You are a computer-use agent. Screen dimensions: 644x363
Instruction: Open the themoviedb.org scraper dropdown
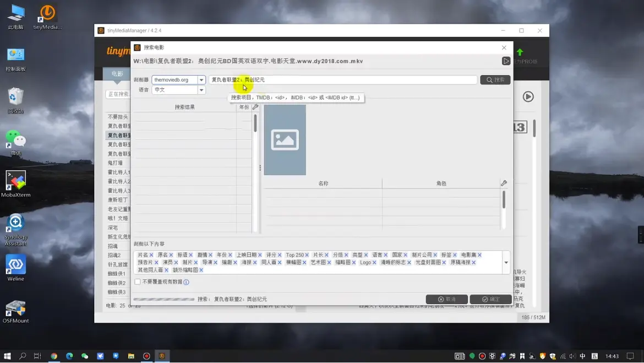click(201, 80)
